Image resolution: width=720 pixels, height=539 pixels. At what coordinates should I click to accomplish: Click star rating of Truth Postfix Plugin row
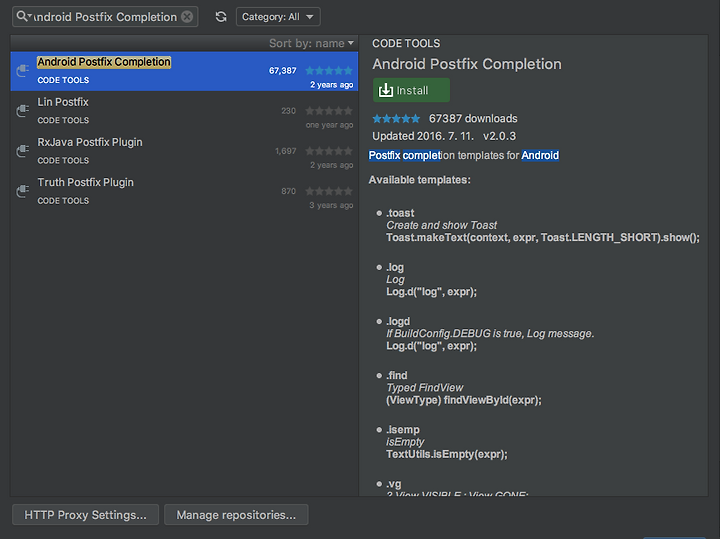329,191
